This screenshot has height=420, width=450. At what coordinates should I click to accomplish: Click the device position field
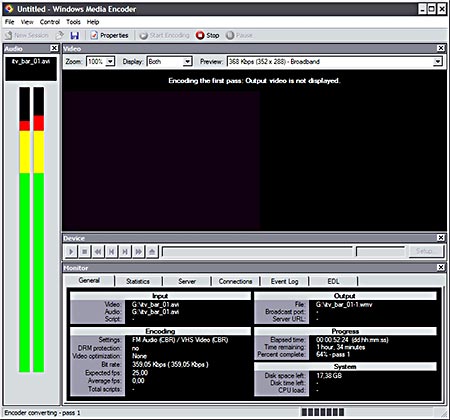pyautogui.click(x=257, y=251)
